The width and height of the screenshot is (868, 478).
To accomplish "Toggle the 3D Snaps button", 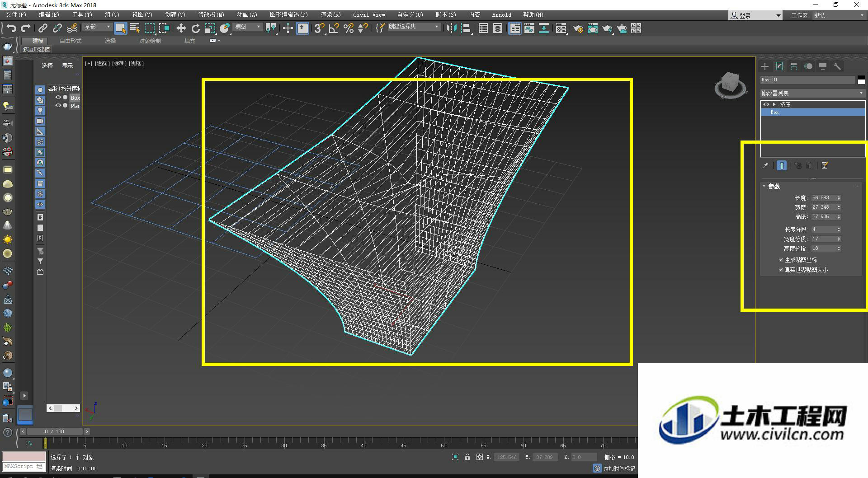I will pyautogui.click(x=319, y=28).
